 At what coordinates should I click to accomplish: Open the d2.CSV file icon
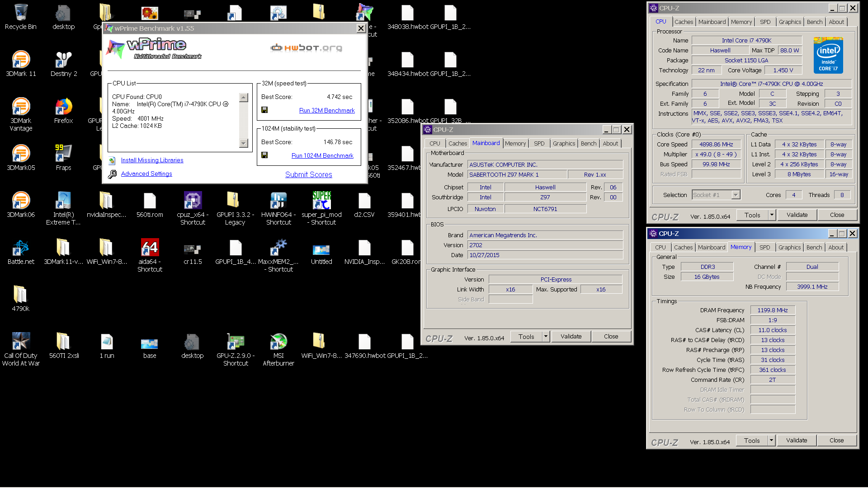tap(364, 205)
